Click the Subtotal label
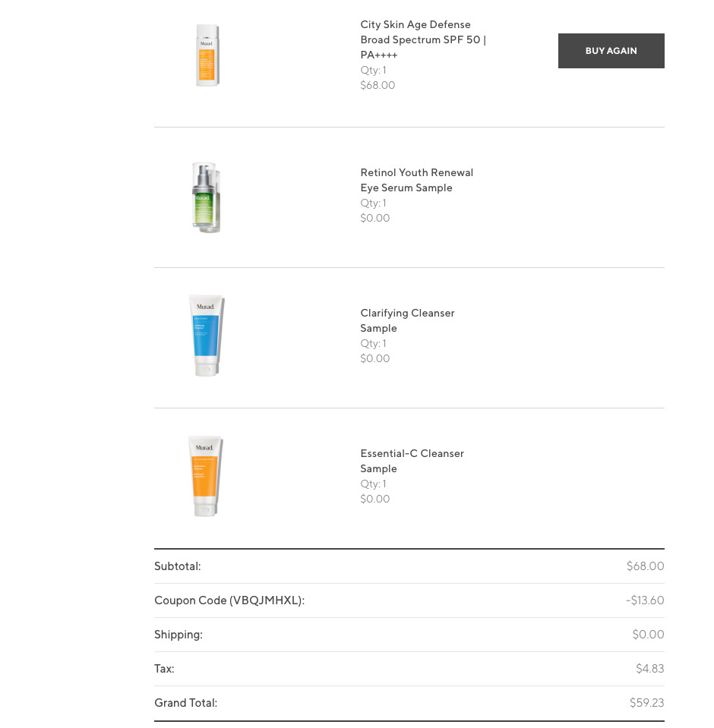Screen dimensions: 714x728 [178, 566]
